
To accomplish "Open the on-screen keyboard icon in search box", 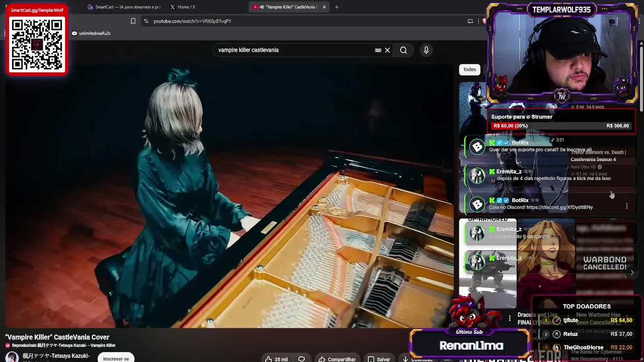I will [378, 50].
